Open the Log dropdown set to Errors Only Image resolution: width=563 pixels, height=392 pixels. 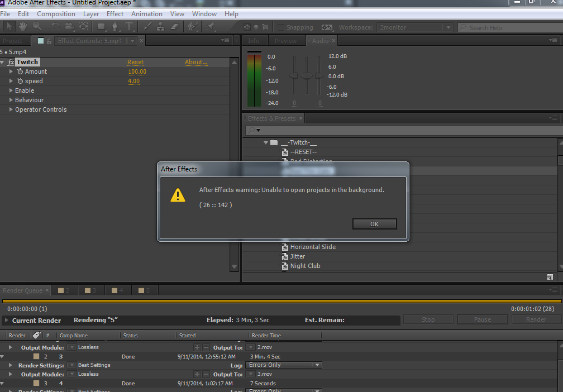pos(284,365)
